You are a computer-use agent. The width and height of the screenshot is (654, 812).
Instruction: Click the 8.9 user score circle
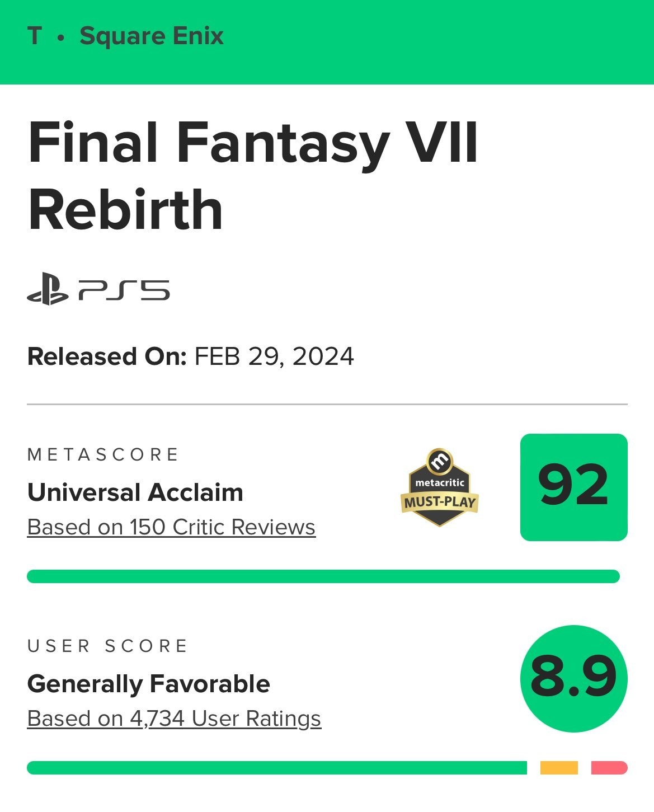pyautogui.click(x=574, y=679)
